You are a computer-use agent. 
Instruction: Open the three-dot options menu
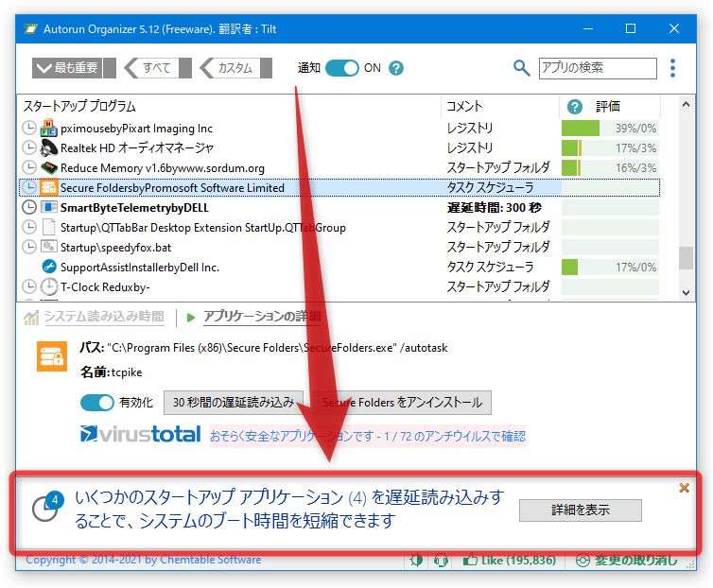click(672, 68)
